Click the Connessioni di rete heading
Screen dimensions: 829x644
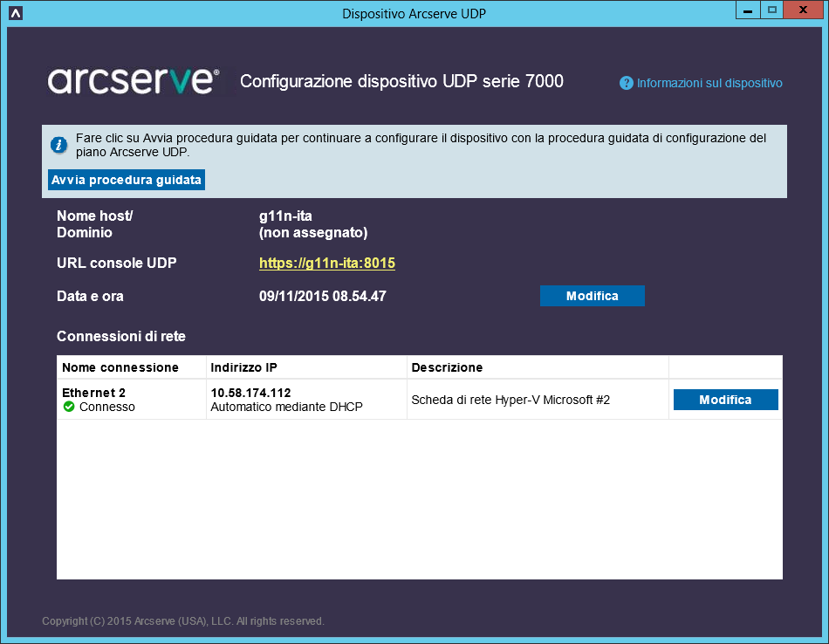[x=121, y=336]
